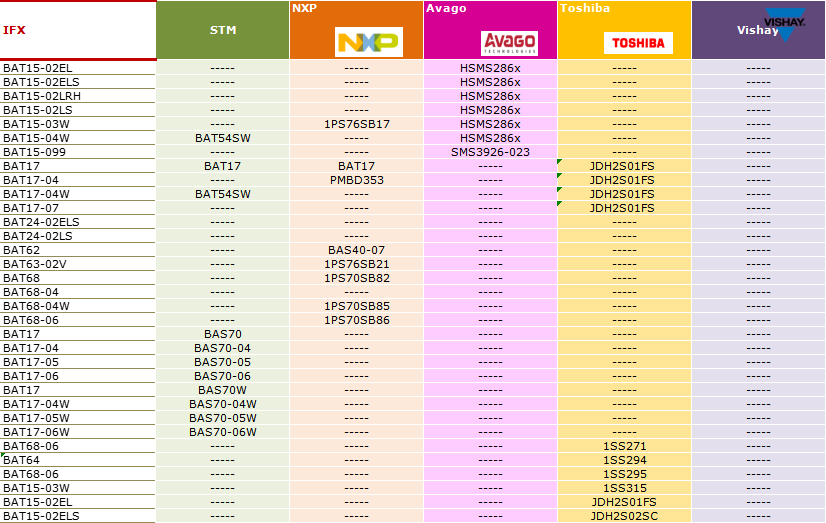
Task: Select cell 1PS70SB86 in NXP column
Action: (357, 320)
